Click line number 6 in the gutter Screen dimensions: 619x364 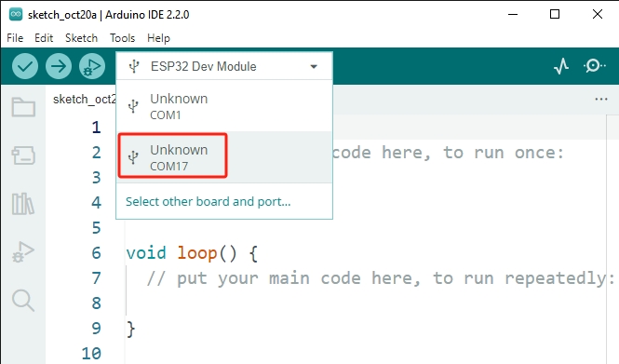96,253
